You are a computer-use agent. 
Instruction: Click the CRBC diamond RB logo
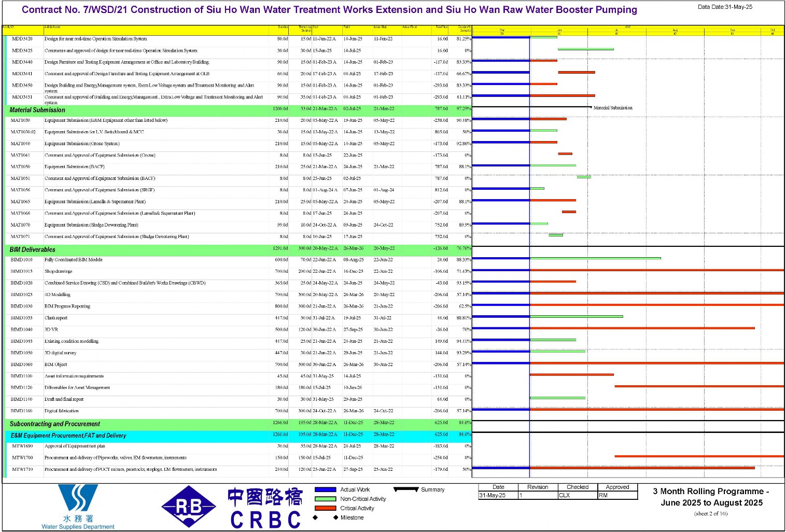(189, 507)
